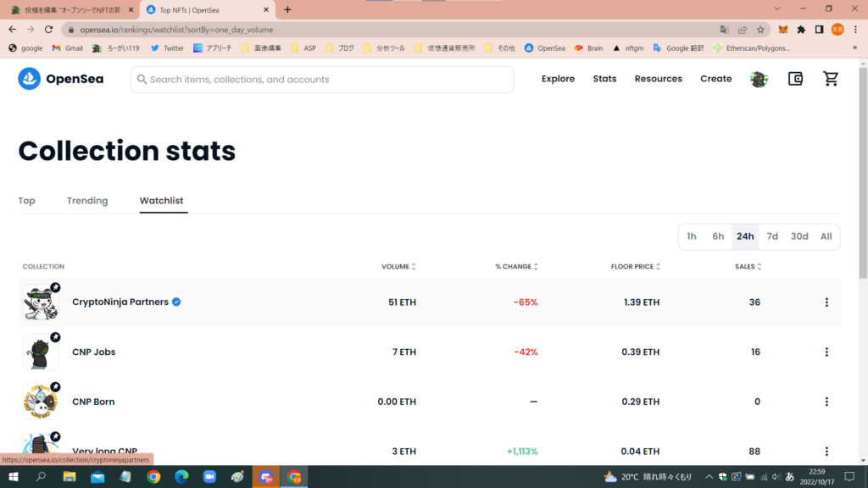Open File Explorer from the taskbar
868x488 pixels.
[x=70, y=477]
